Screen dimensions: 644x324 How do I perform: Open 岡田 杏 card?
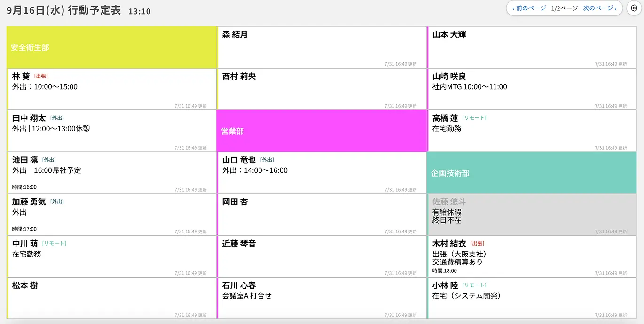(322, 215)
